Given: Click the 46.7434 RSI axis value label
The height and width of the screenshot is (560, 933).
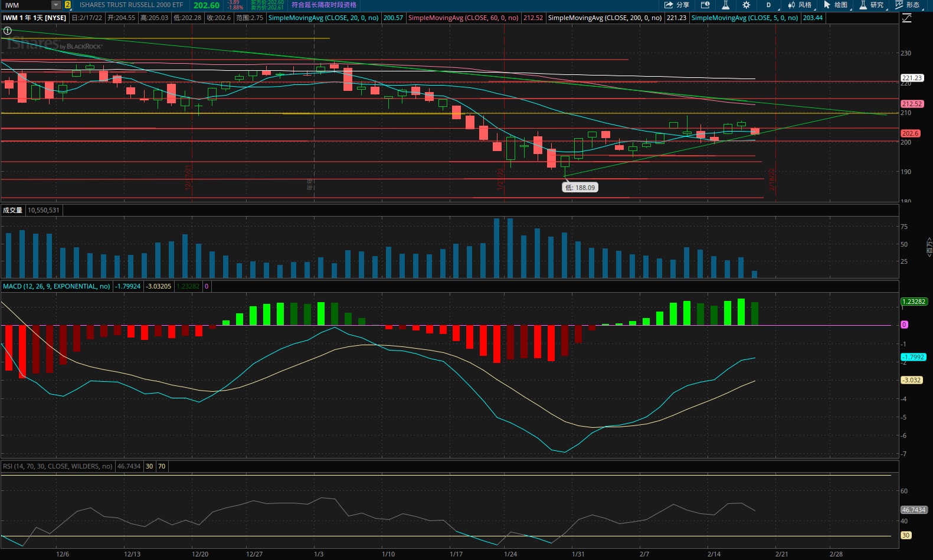Looking at the screenshot, I should (x=914, y=510).
